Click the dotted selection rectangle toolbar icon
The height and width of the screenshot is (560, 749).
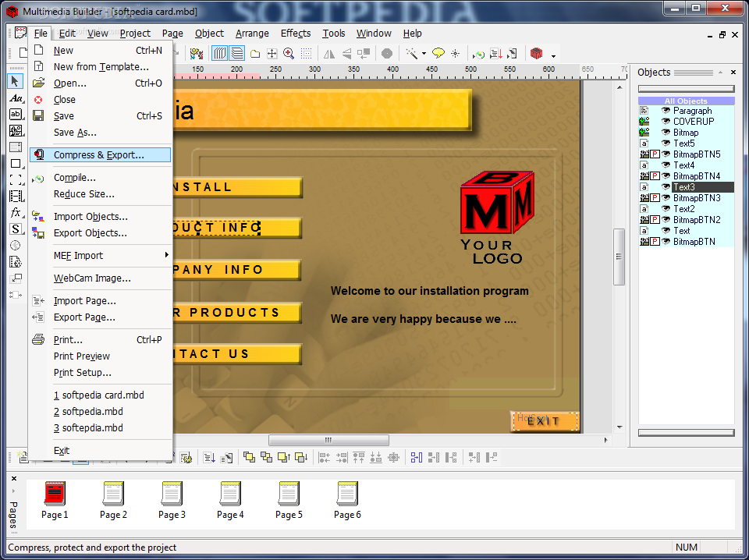(306, 54)
